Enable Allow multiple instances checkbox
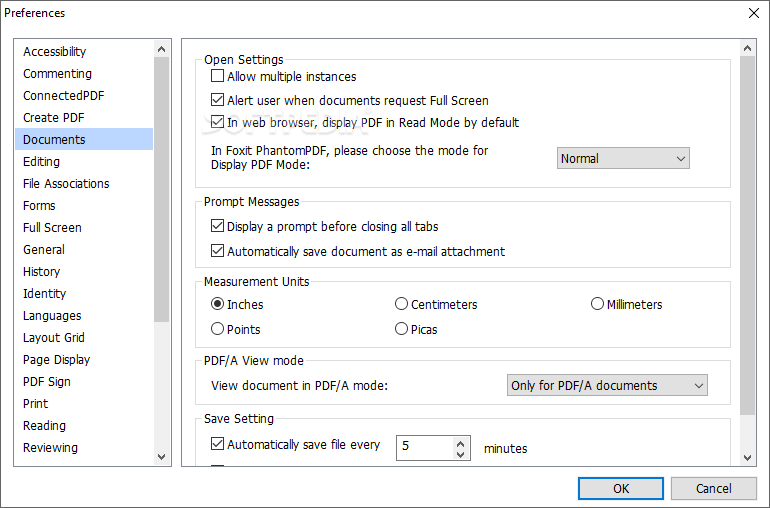The image size is (770, 508). 217,76
